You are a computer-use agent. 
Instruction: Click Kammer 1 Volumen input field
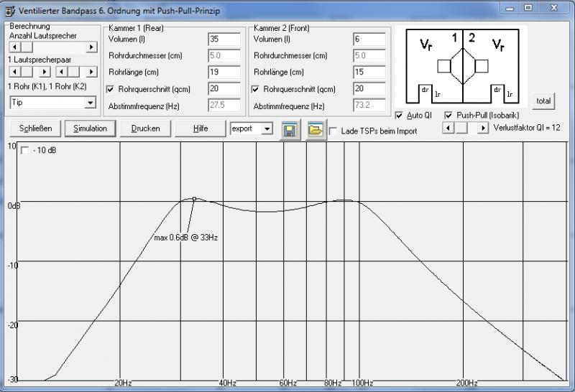coord(224,39)
